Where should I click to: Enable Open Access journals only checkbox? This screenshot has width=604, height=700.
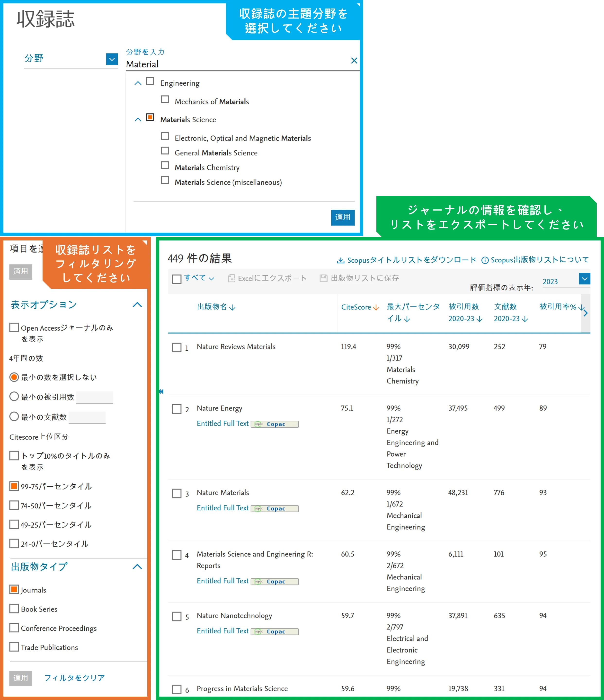(x=14, y=327)
